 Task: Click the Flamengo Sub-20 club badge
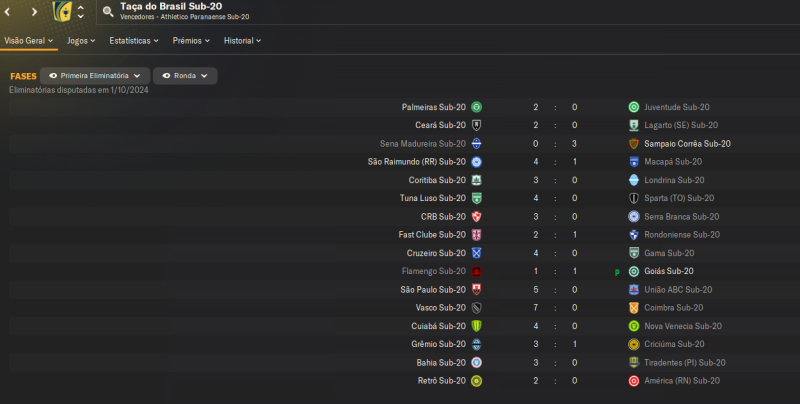click(x=477, y=271)
